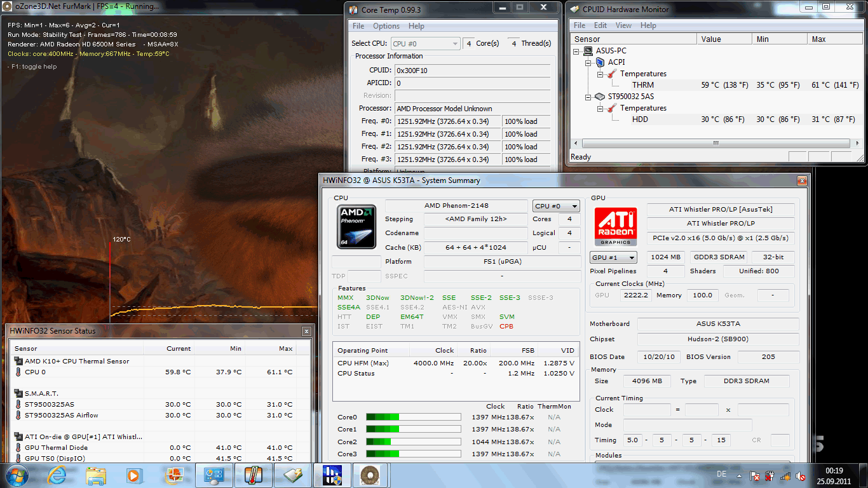Open View menu in Hardware Monitor
This screenshot has width=868, height=488.
(x=624, y=25)
